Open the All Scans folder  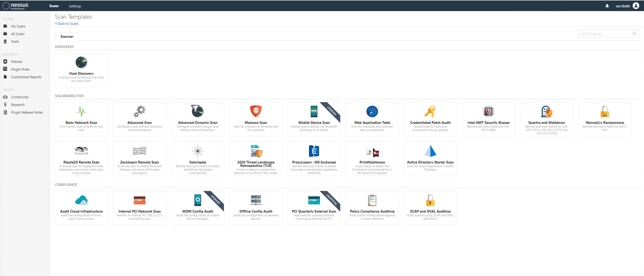pyautogui.click(x=18, y=34)
